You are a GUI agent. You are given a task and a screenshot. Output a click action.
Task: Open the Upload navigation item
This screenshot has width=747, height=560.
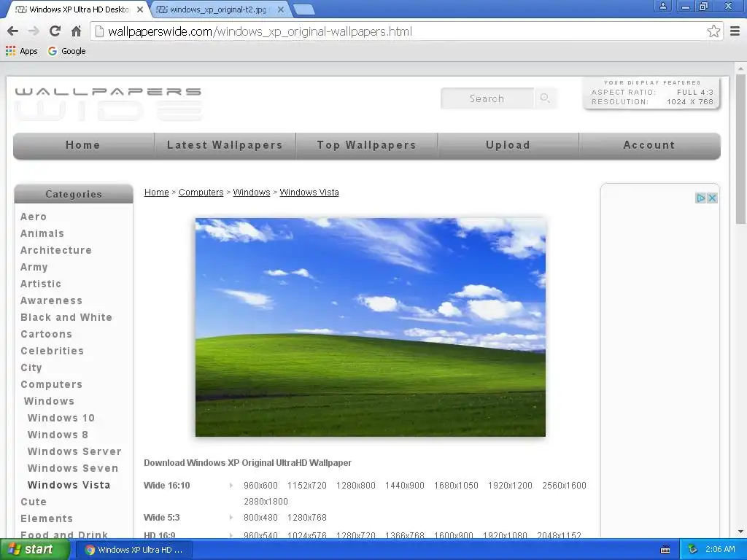pyautogui.click(x=508, y=145)
